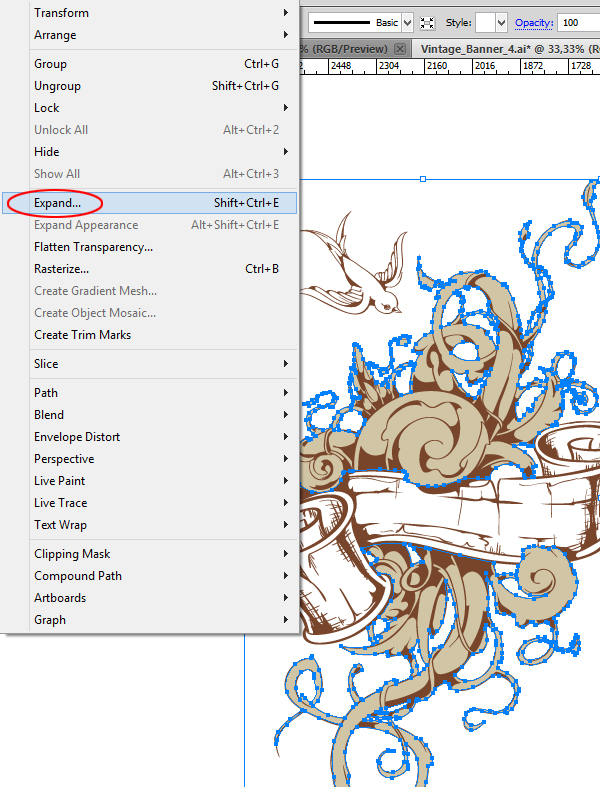The image size is (600, 787).
Task: Select the Expand... menu command
Action: (149, 203)
